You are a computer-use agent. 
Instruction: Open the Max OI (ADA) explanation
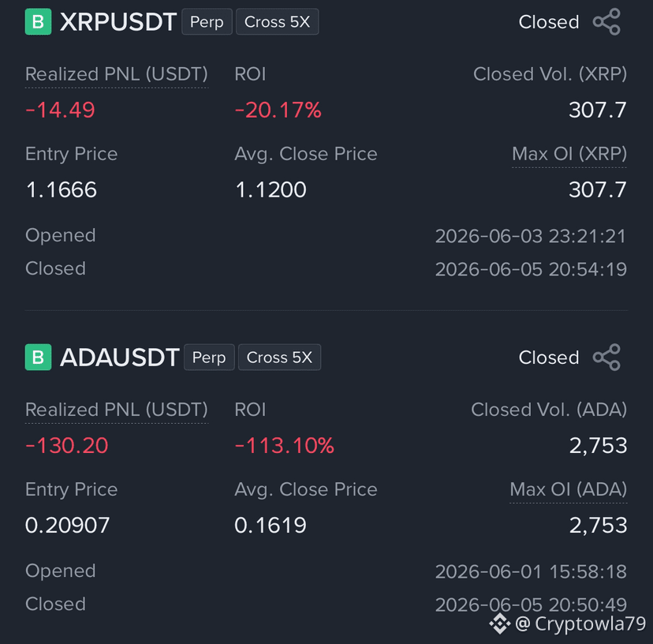(569, 490)
